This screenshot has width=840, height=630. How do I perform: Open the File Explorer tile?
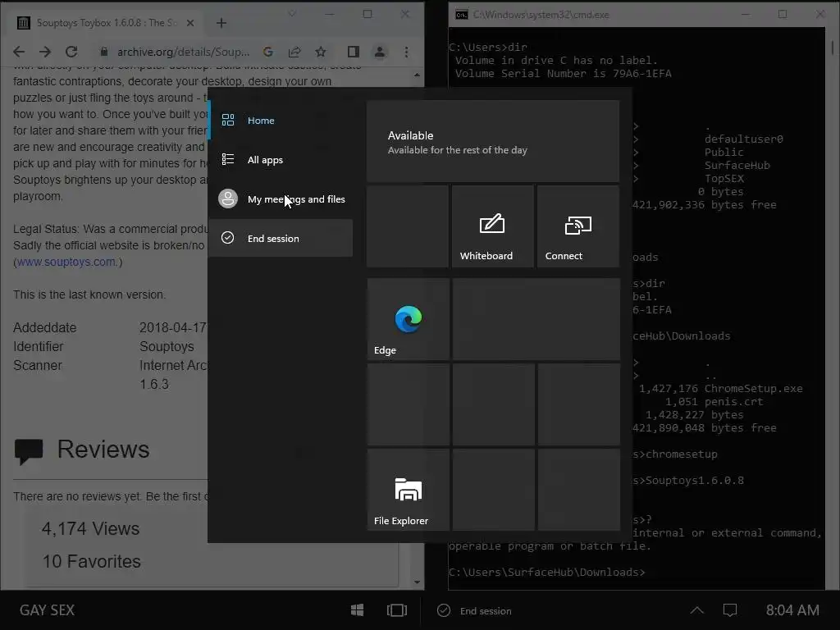click(x=409, y=490)
